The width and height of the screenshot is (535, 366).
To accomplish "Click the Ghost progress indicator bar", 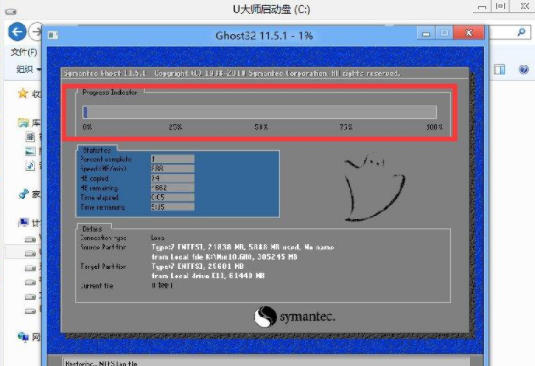I will (x=259, y=112).
